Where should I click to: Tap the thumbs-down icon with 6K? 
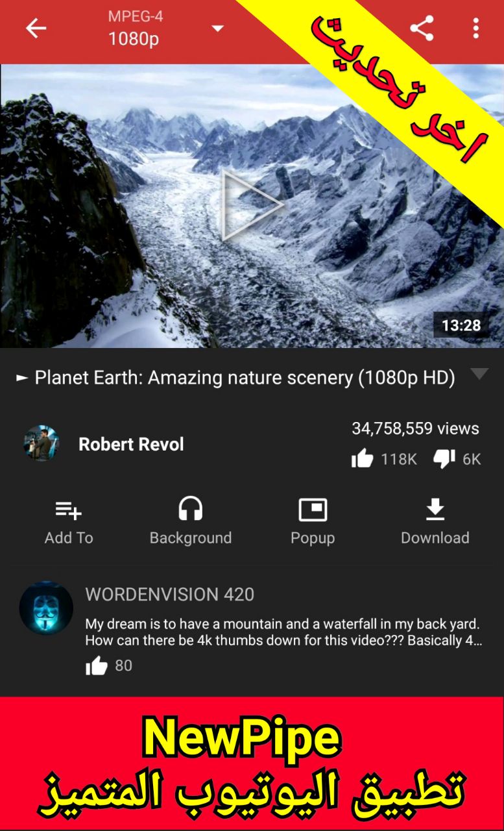pyautogui.click(x=444, y=459)
